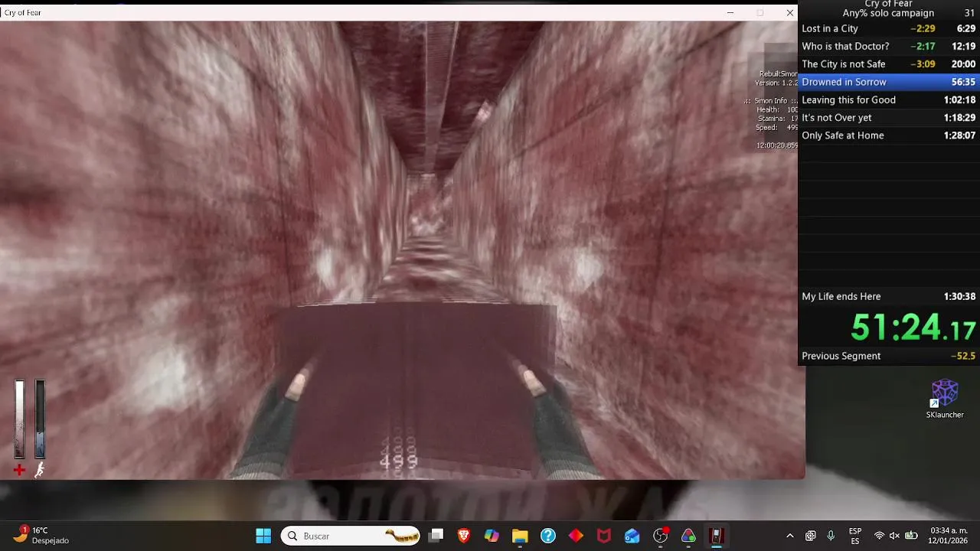Select the highlighted Drowned in Sorrow split
Image resolution: width=980 pixels, height=551 pixels.
point(888,82)
